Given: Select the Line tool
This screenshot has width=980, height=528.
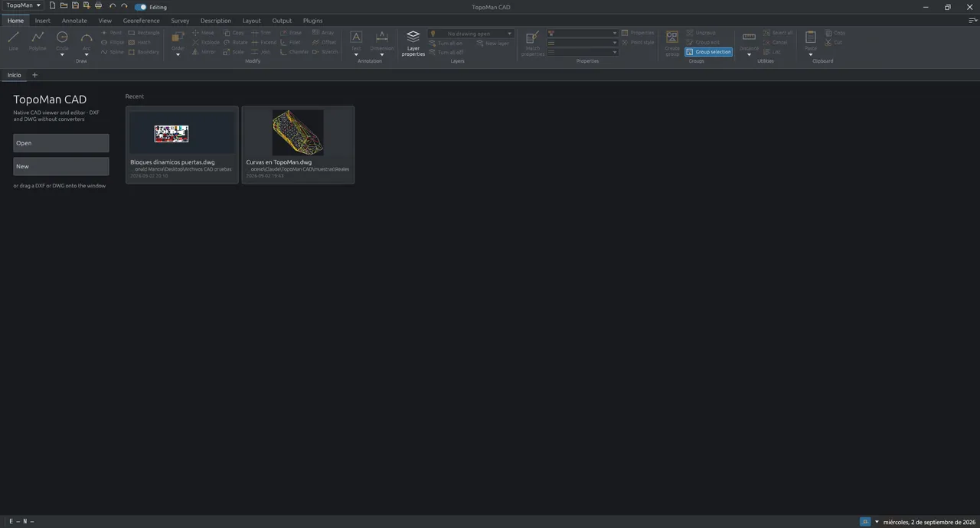Looking at the screenshot, I should click(13, 41).
